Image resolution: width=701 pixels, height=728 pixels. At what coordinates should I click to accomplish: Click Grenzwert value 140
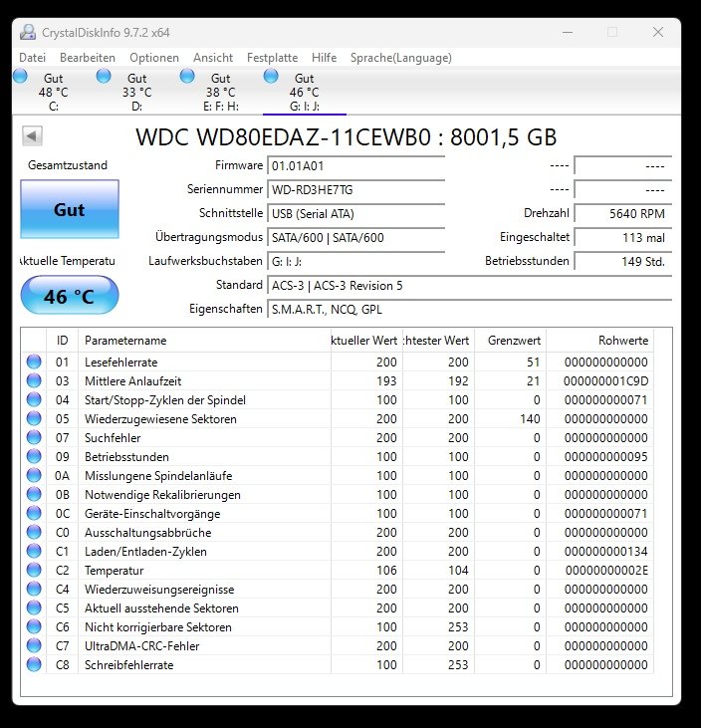[x=530, y=419]
